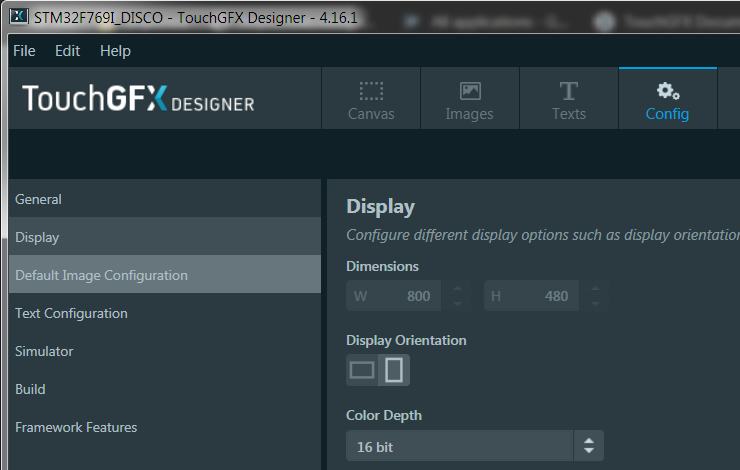Decrease the height with the down stepper
Image resolution: width=740 pixels, height=470 pixels.
point(595,303)
